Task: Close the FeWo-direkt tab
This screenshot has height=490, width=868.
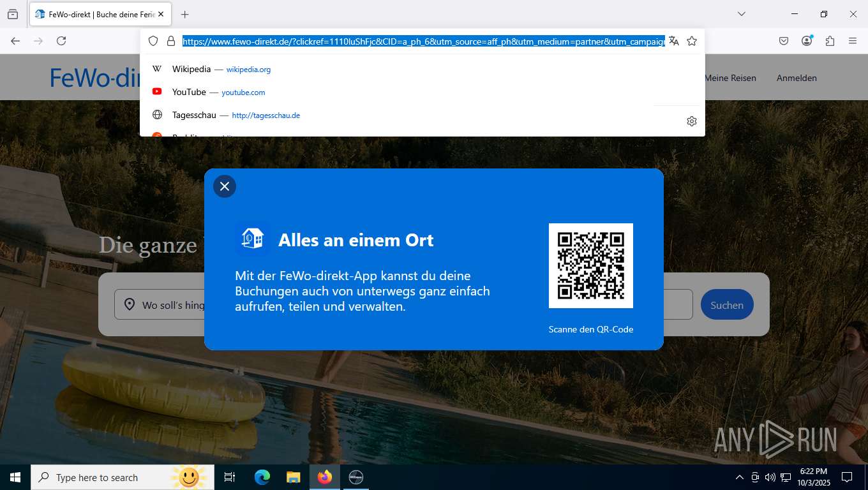Action: (161, 14)
